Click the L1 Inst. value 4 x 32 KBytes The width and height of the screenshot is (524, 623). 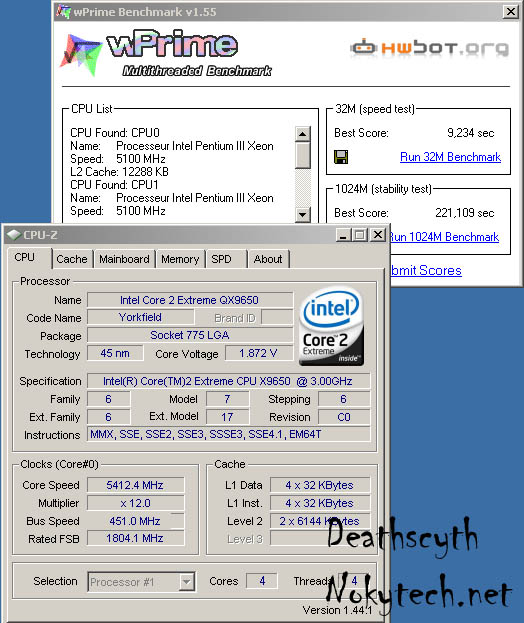320,503
